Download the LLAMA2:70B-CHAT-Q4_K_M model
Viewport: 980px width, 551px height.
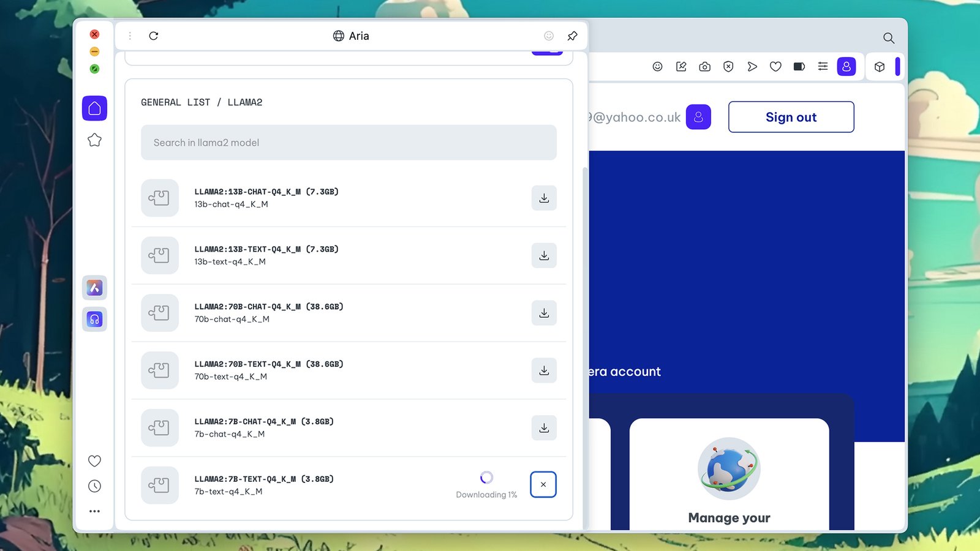tap(544, 313)
